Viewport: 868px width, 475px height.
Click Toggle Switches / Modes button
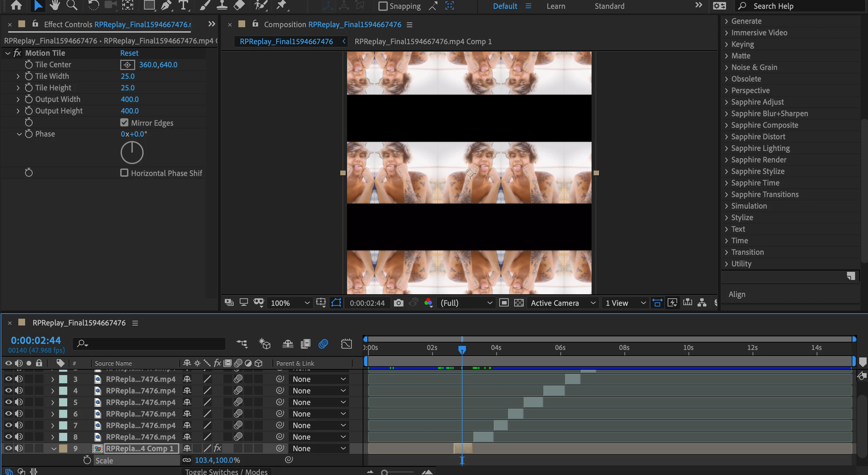click(x=226, y=472)
